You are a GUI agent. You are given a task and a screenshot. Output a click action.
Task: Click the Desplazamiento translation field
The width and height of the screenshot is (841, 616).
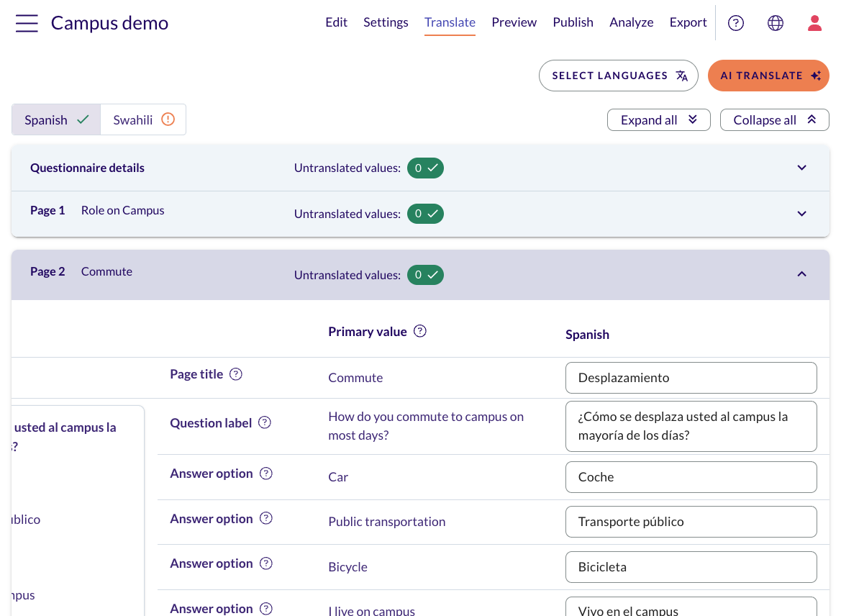coord(691,378)
